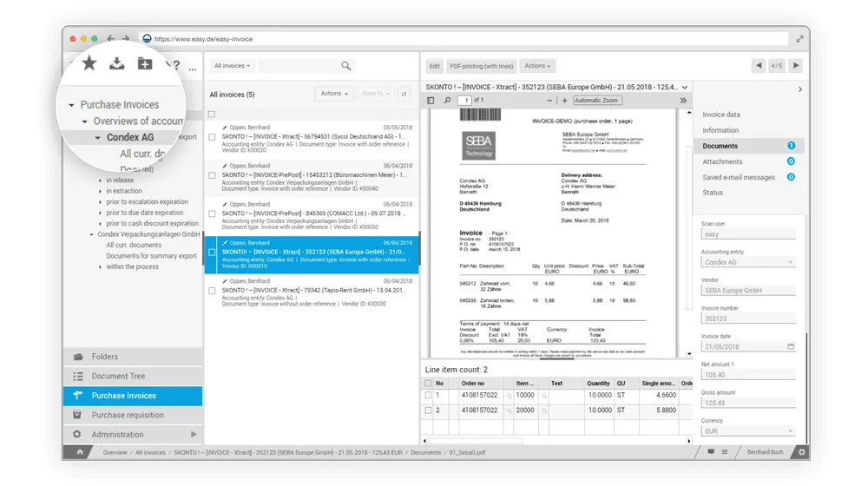Check the invoice 79342 Tapis-Rent row

[212, 291]
